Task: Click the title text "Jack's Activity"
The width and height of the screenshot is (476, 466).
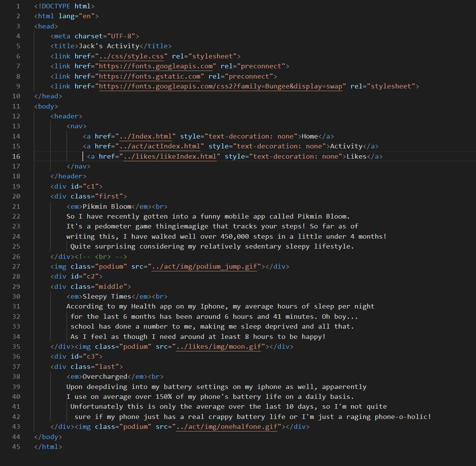Action: point(109,46)
